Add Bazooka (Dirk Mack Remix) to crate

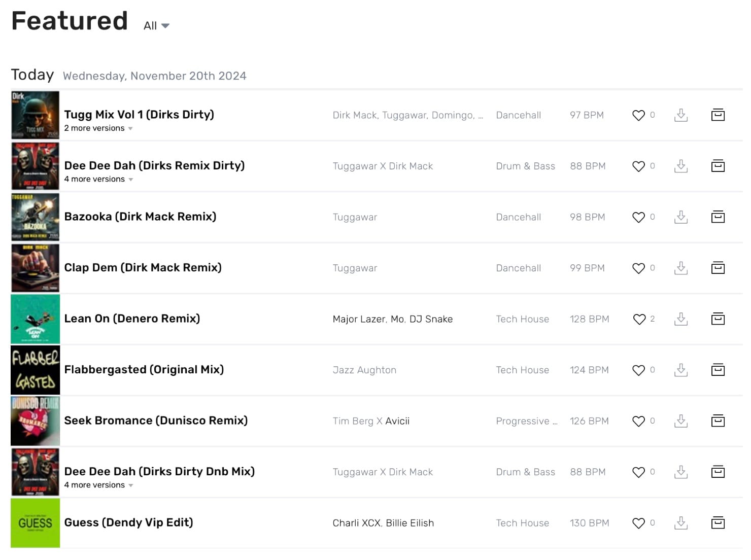(x=718, y=217)
